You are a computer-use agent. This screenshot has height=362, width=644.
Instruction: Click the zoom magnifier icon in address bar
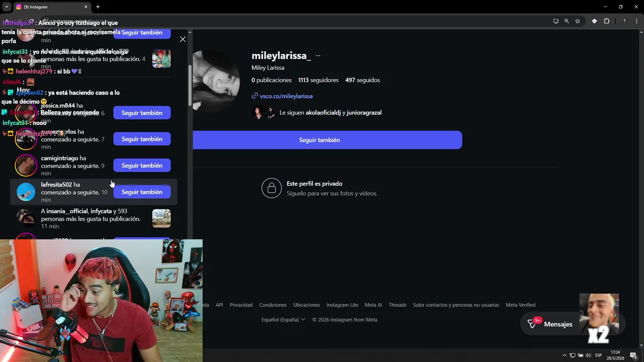pyautogui.click(x=567, y=21)
